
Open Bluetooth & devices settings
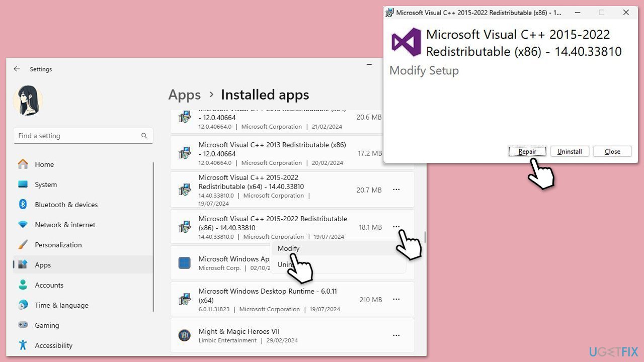[66, 204]
